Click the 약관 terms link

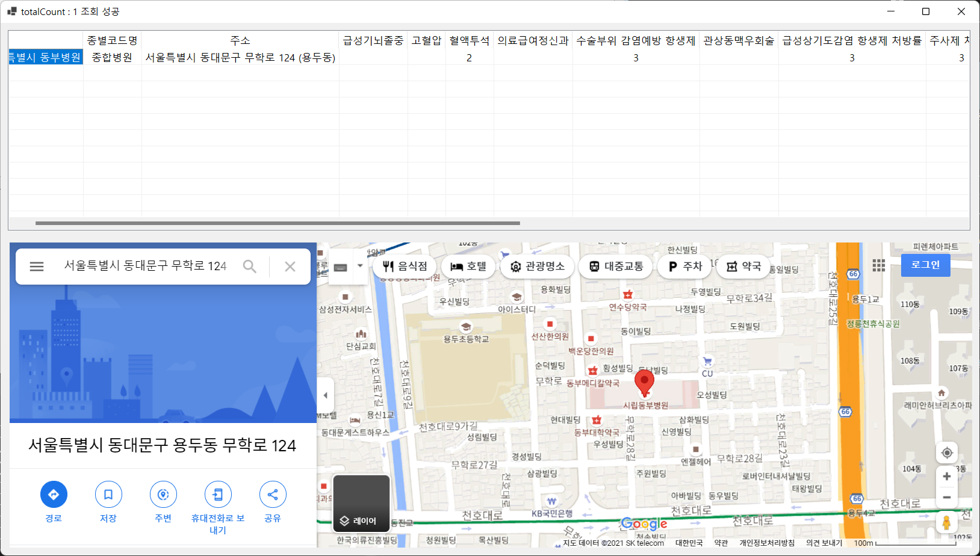click(721, 543)
